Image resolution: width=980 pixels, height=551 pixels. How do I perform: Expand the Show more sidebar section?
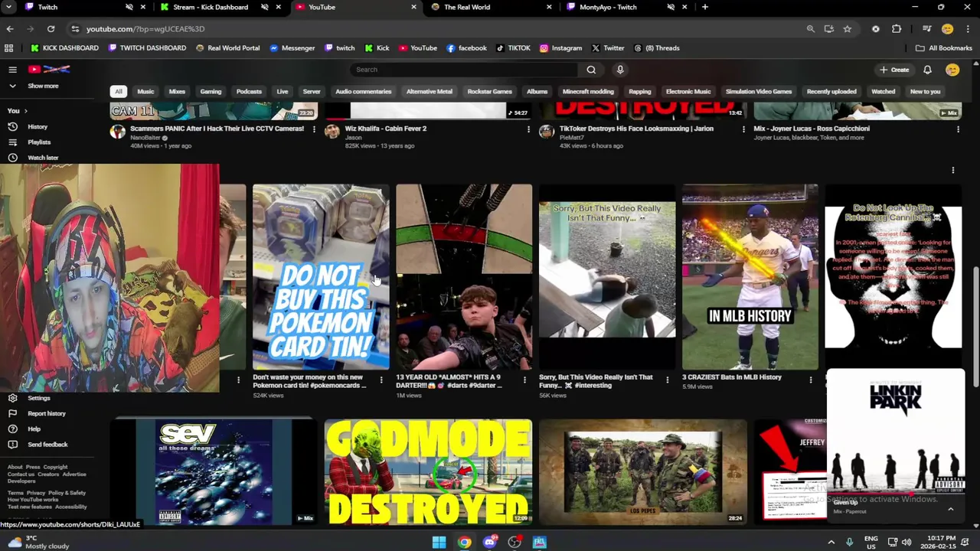[43, 86]
